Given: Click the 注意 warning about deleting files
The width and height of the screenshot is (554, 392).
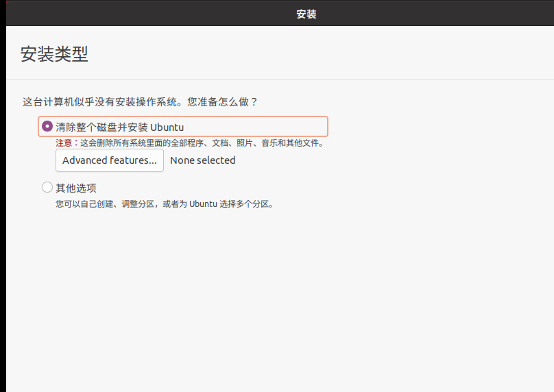Looking at the screenshot, I should tap(189, 143).
